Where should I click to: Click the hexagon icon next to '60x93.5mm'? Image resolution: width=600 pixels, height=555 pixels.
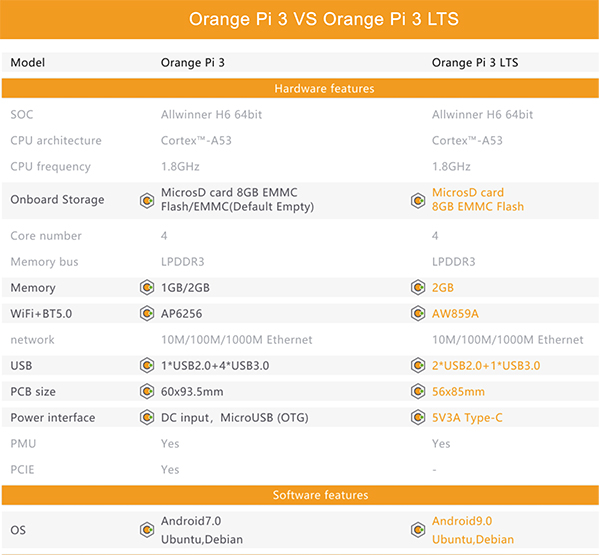(147, 392)
